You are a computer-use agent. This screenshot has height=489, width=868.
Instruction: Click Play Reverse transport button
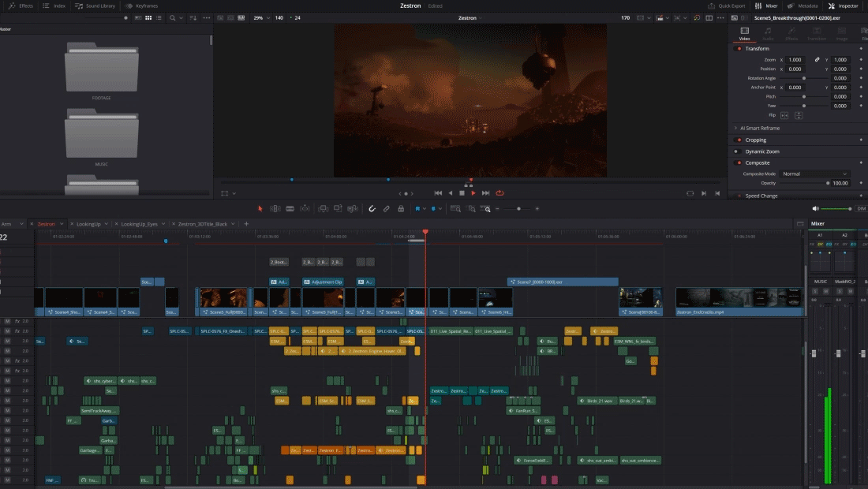click(450, 193)
